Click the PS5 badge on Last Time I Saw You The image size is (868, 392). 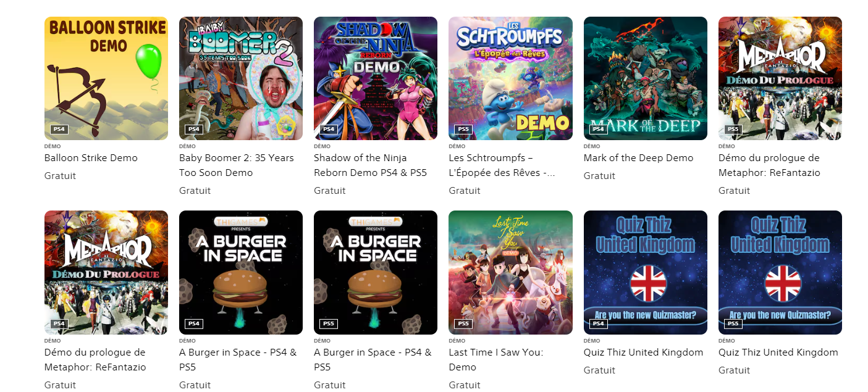pyautogui.click(x=463, y=323)
